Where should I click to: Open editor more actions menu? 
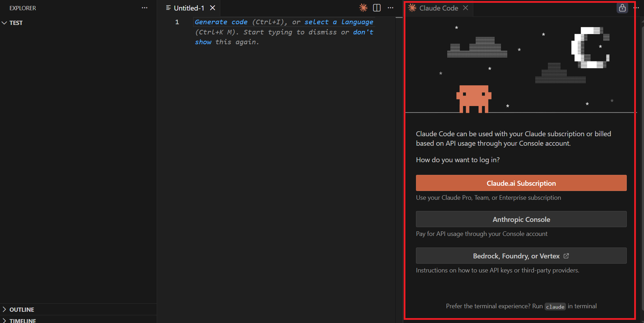click(390, 8)
